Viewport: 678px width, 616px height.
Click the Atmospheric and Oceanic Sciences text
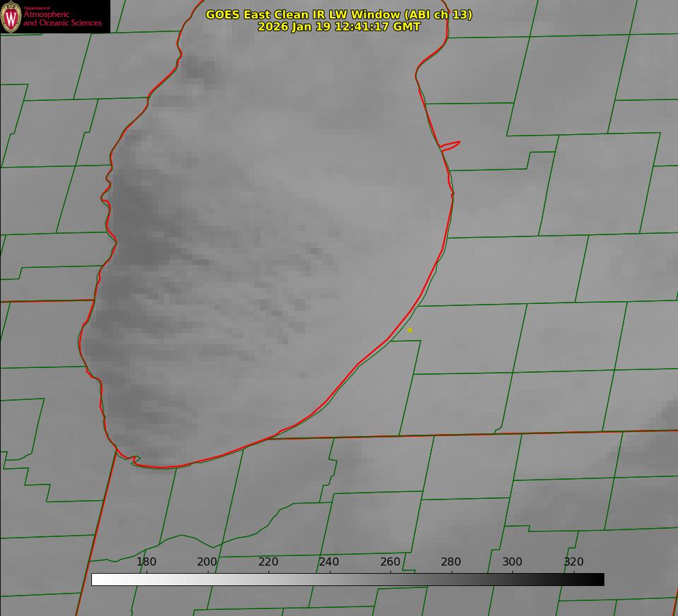[62, 19]
